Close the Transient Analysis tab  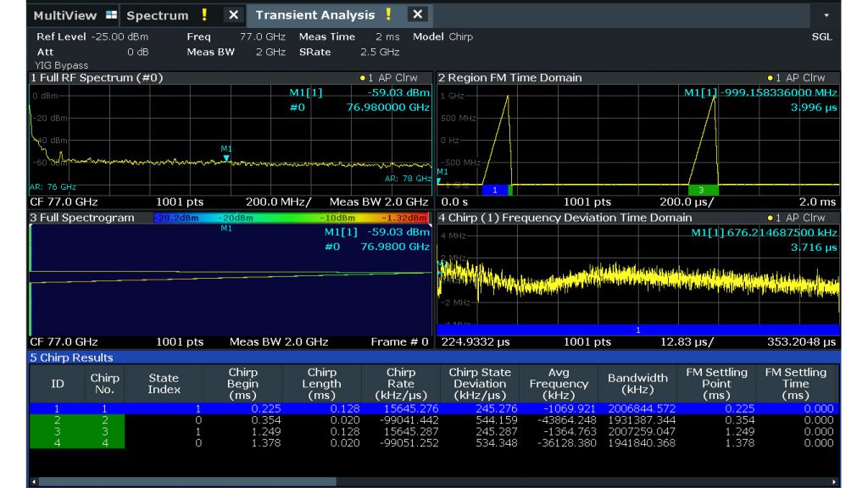point(417,15)
